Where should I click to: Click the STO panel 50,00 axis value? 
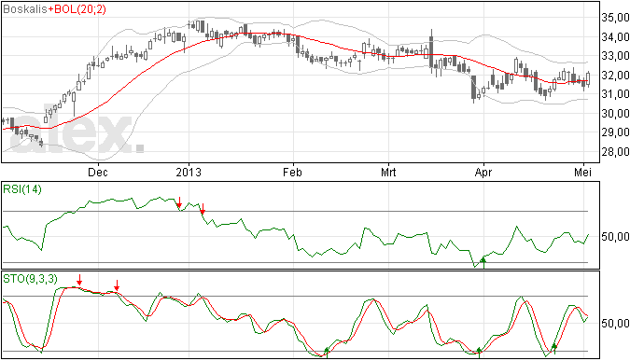616,324
